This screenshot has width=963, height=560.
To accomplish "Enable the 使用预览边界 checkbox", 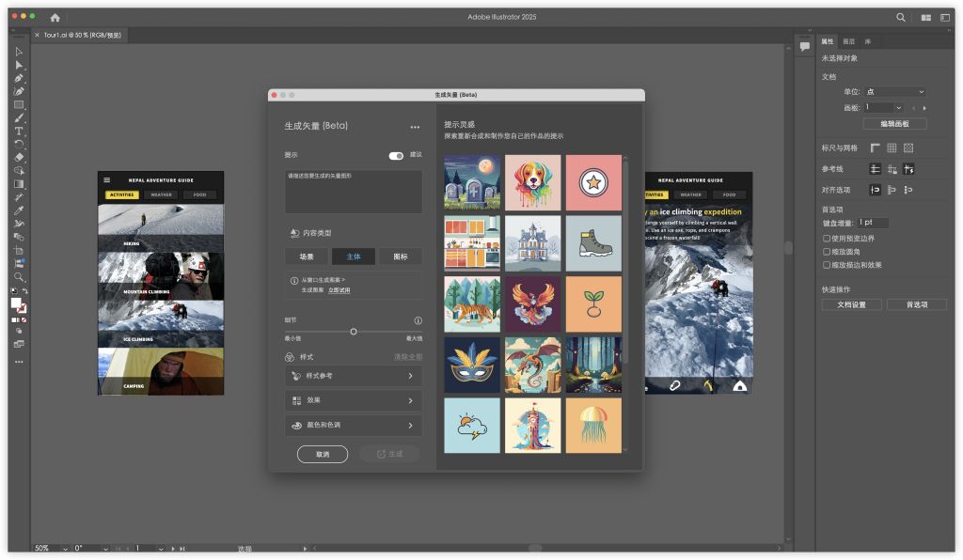I will point(827,239).
